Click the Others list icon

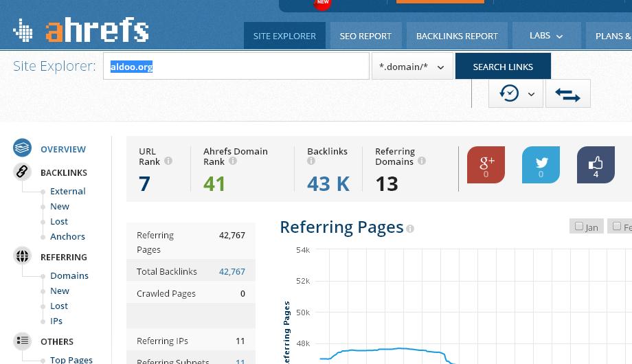22,341
